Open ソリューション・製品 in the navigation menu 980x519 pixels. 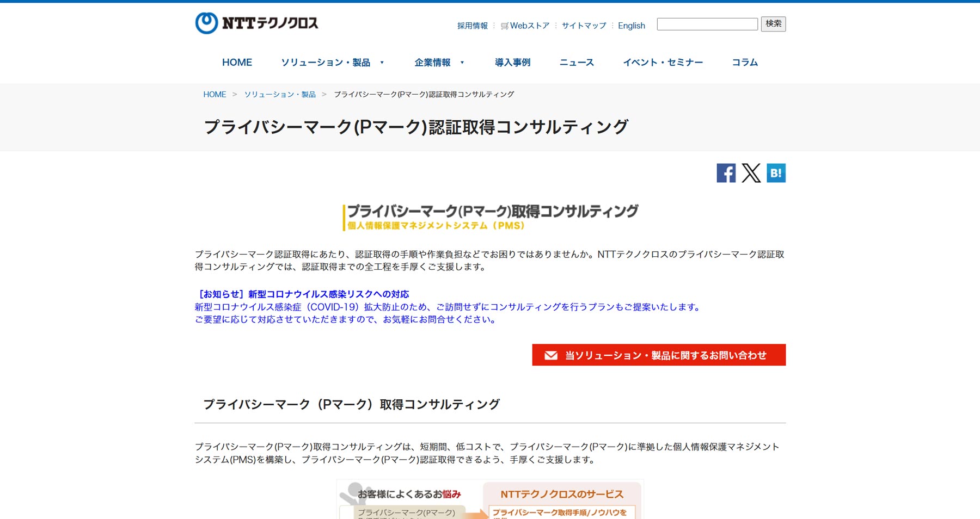point(326,63)
